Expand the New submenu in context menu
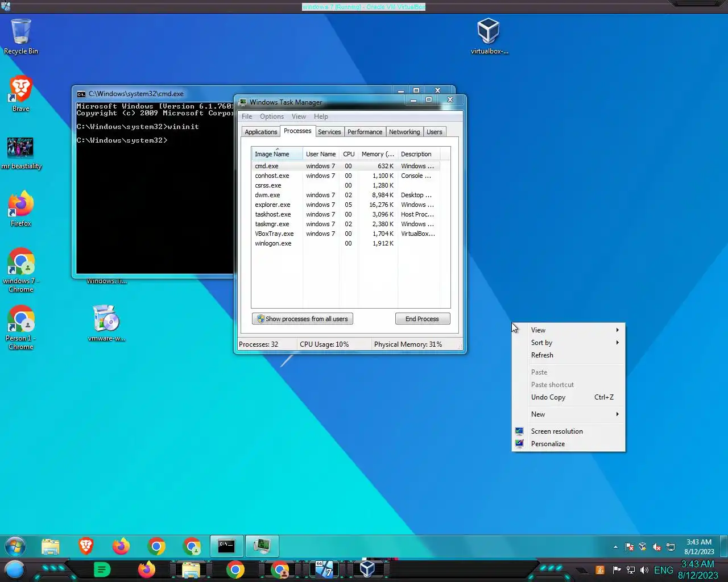The image size is (728, 582). coord(569,414)
